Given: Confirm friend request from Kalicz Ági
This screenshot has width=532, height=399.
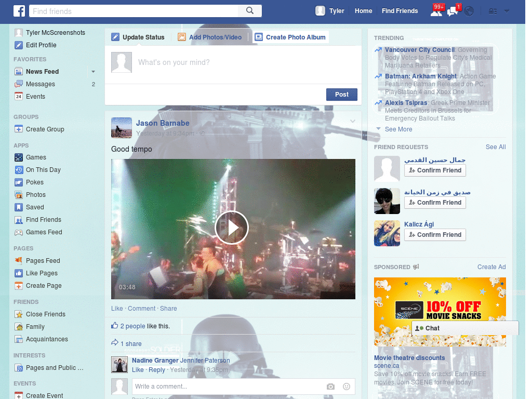Looking at the screenshot, I should tap(435, 235).
